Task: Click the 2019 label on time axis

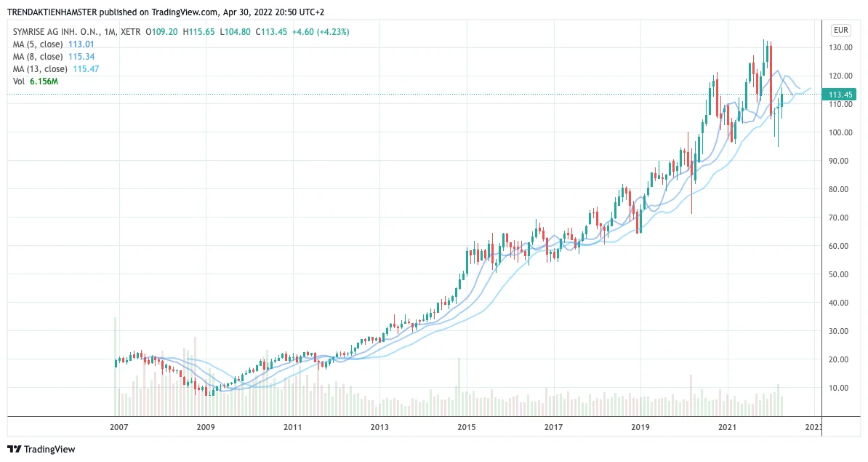Action: (x=640, y=427)
